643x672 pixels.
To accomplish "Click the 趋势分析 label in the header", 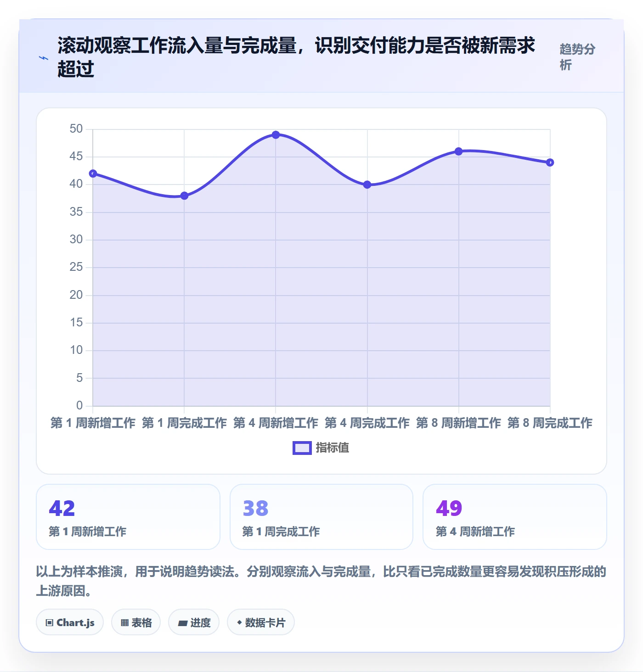I will (577, 57).
